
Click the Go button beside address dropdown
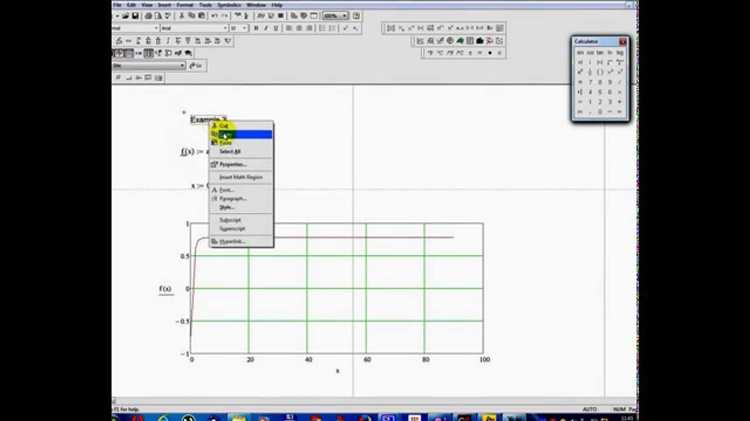pyautogui.click(x=196, y=66)
